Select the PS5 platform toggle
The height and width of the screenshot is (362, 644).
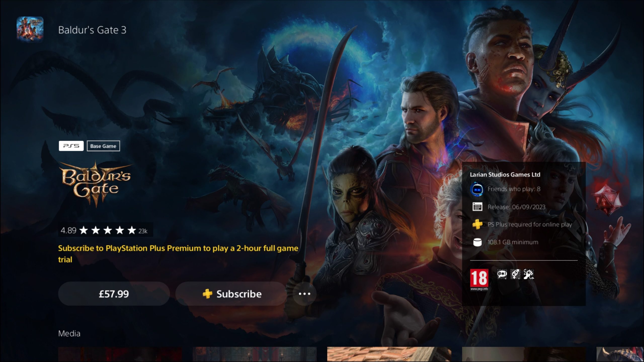click(x=71, y=146)
